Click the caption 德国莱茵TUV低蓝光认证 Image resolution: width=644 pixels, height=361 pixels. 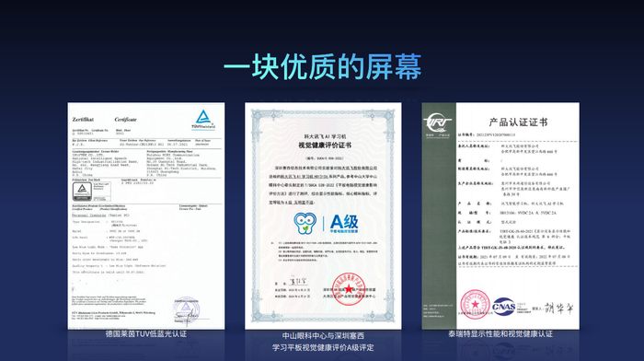pos(146,334)
